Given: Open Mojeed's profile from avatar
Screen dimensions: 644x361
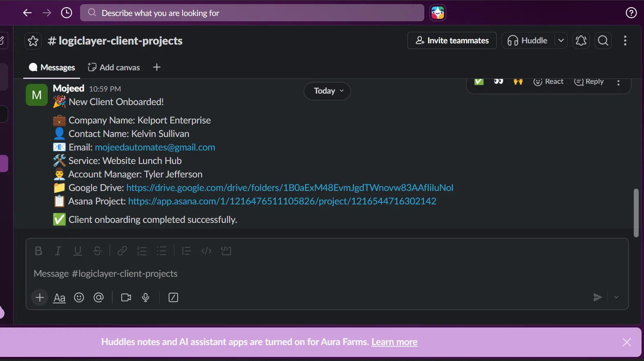Looking at the screenshot, I should pyautogui.click(x=37, y=95).
